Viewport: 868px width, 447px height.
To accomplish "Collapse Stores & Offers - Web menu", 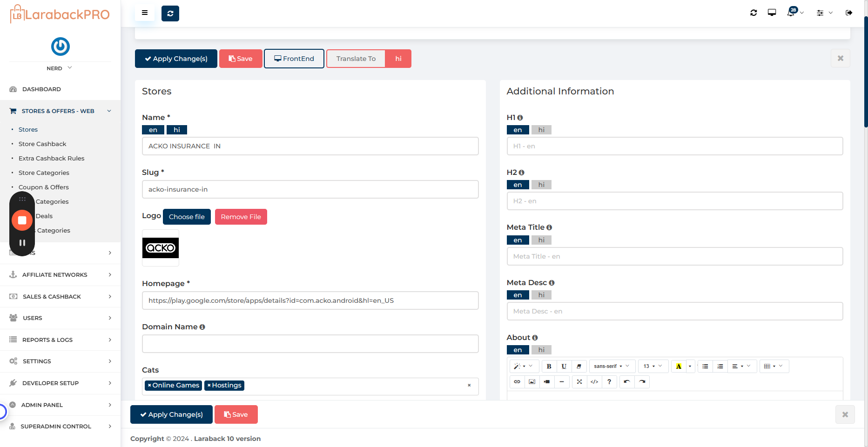I will (61, 111).
